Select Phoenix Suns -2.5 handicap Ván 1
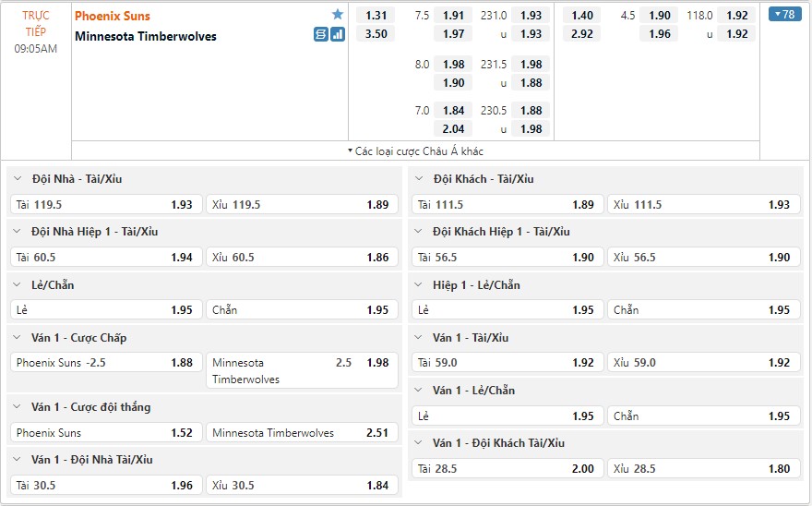Image resolution: width=812 pixels, height=506 pixels. 106,363
